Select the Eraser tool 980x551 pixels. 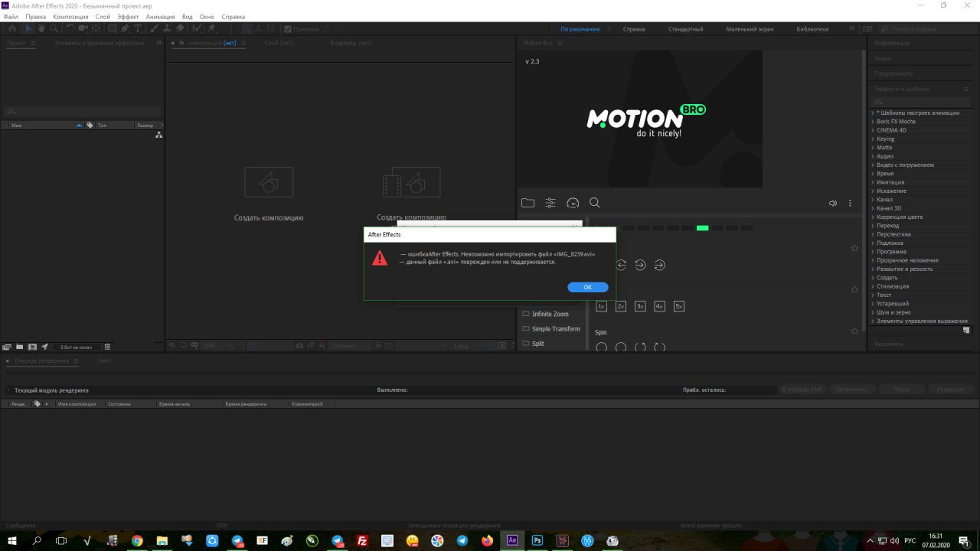[x=180, y=28]
